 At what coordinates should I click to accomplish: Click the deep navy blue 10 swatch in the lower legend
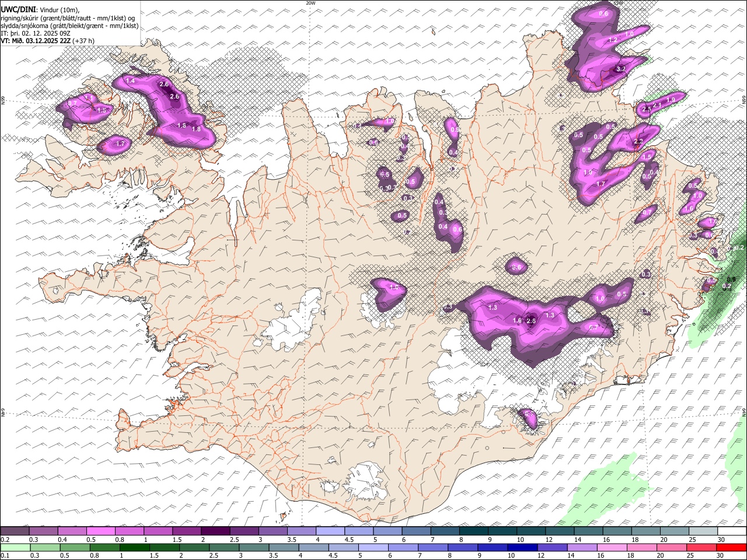[x=522, y=547]
